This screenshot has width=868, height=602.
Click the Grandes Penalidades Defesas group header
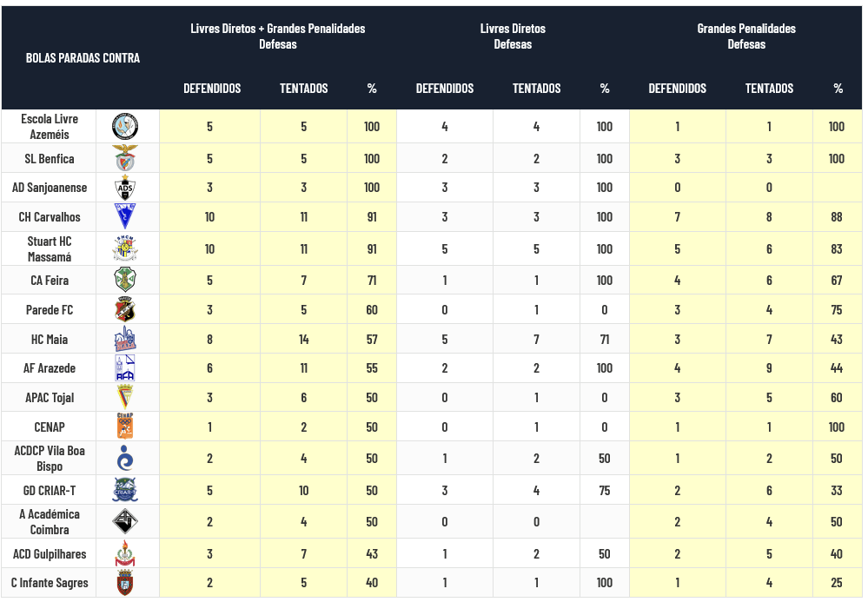(746, 36)
